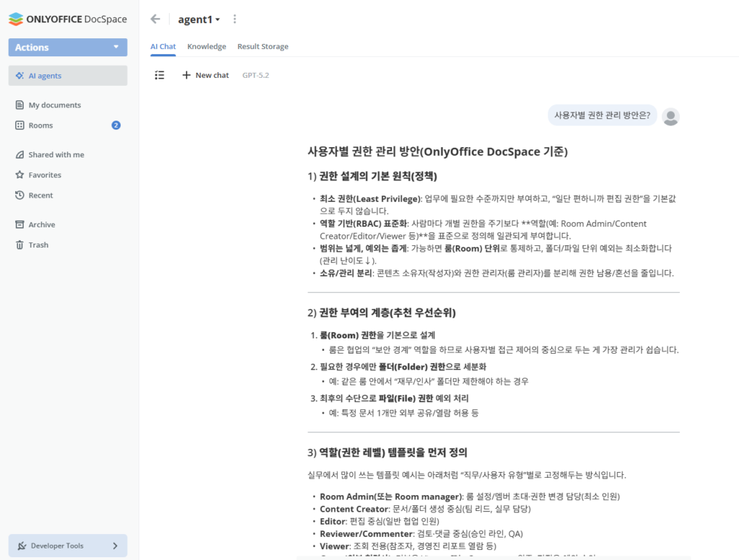
Task: Select AI agents in sidebar
Action: point(68,76)
